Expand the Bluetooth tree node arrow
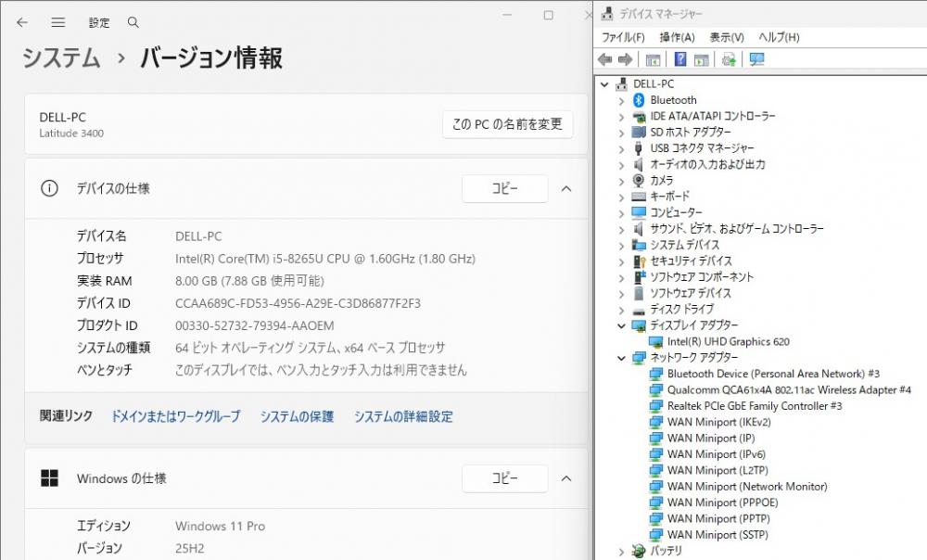Image resolution: width=927 pixels, height=560 pixels. [621, 100]
